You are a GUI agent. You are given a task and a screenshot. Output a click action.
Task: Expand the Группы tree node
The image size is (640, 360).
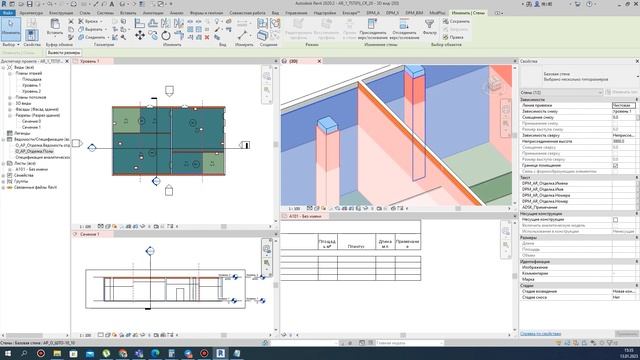tap(4, 181)
